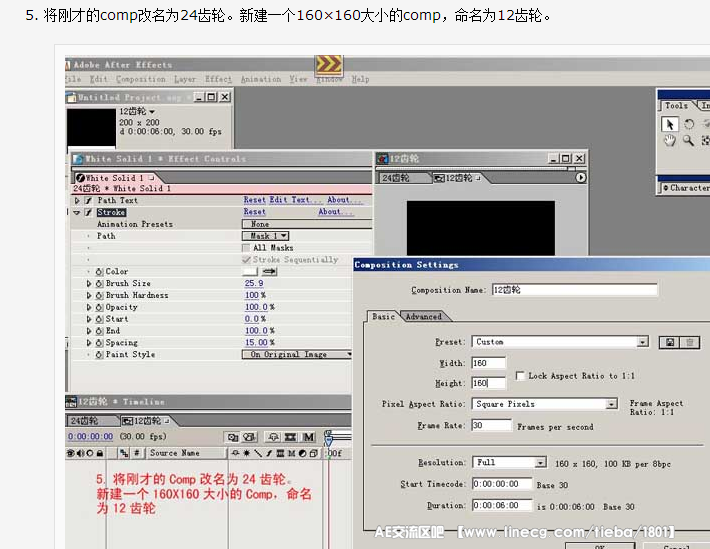Viewport: 710px width, 549px height.
Task: Switch to 24齿轮 tab in comp window
Action: (396, 178)
